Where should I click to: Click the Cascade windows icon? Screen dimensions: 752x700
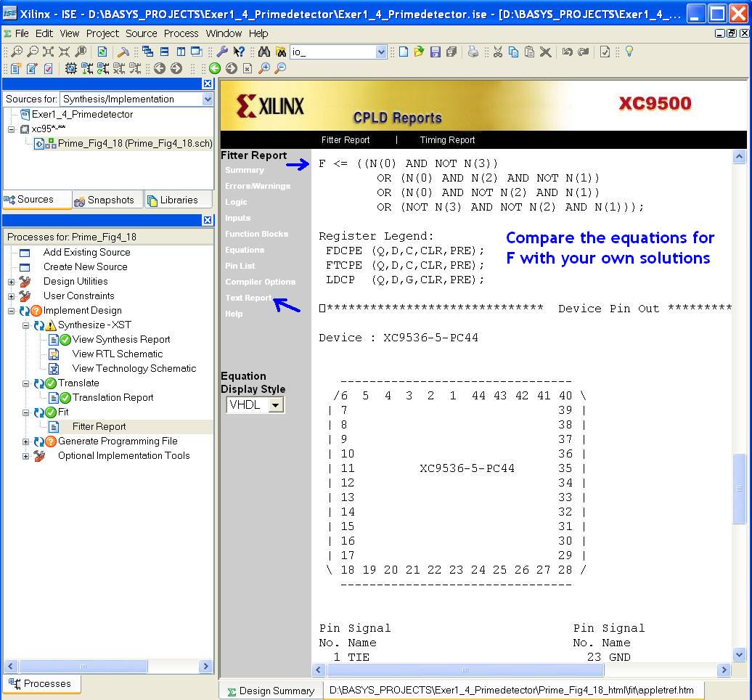point(148,52)
